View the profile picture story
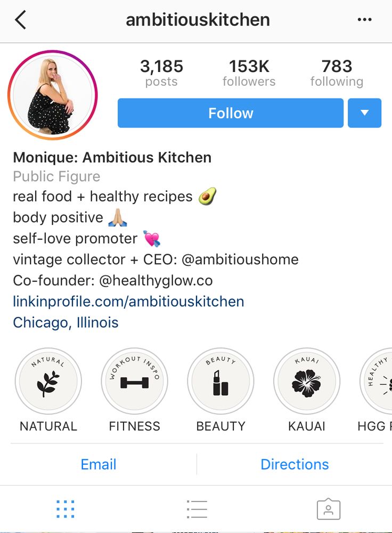This screenshot has height=533, width=392. click(53, 95)
